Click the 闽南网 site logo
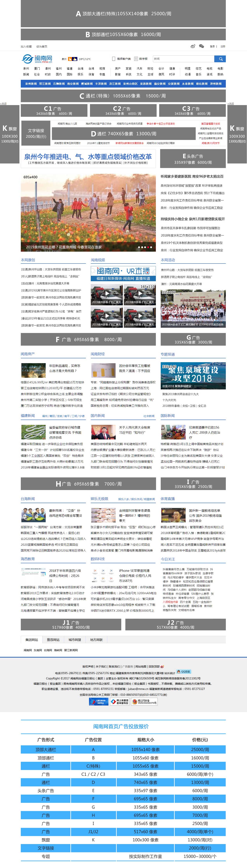The width and height of the screenshot is (247, 868). 37,59
